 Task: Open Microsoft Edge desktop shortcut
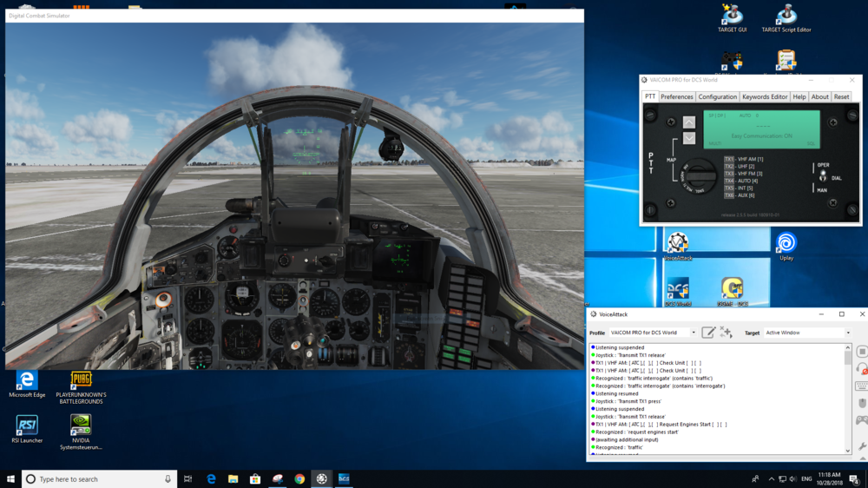[27, 384]
